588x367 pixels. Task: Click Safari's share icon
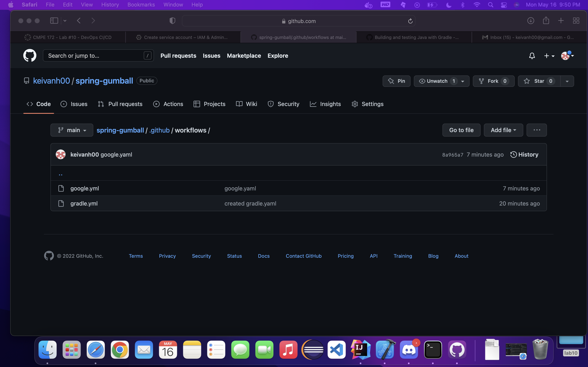pyautogui.click(x=546, y=21)
